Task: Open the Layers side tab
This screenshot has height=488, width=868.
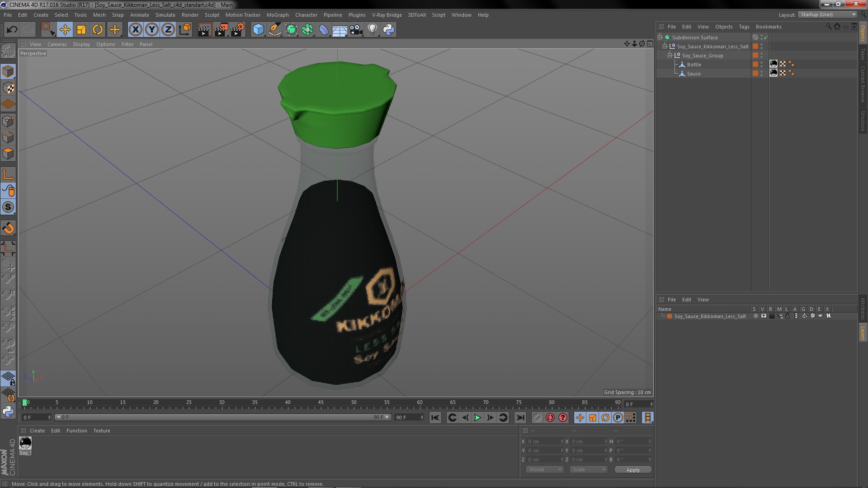Action: (x=863, y=333)
